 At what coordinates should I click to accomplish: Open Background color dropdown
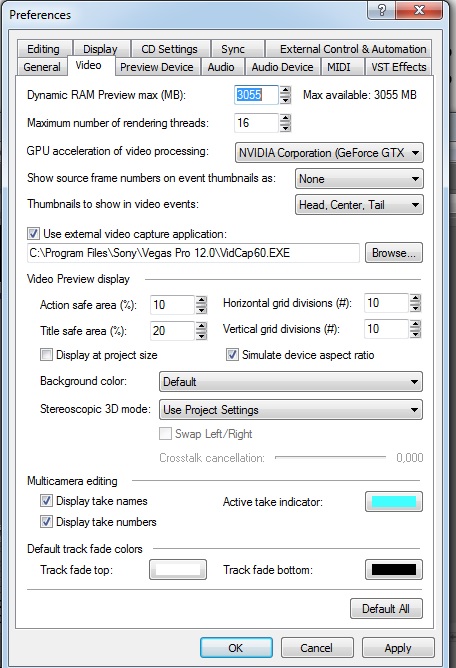pyautogui.click(x=291, y=382)
